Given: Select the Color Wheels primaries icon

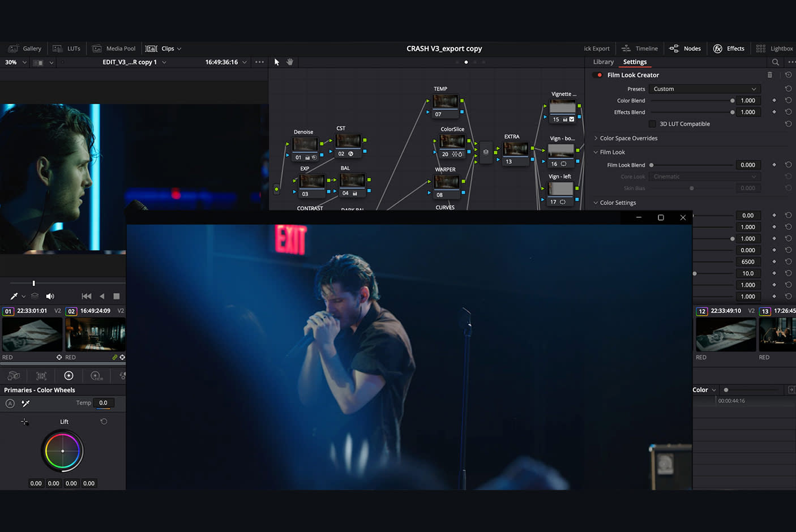Looking at the screenshot, I should pyautogui.click(x=69, y=376).
